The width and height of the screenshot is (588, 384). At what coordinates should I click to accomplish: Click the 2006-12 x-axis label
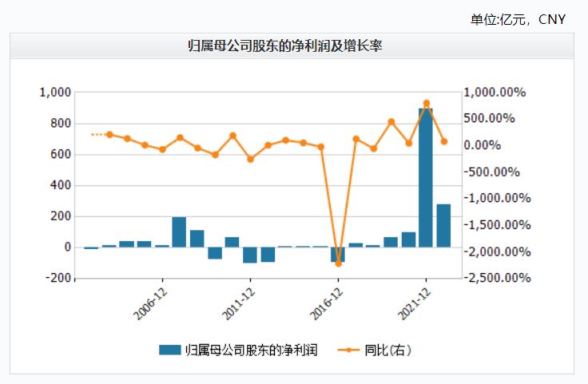coord(149,302)
